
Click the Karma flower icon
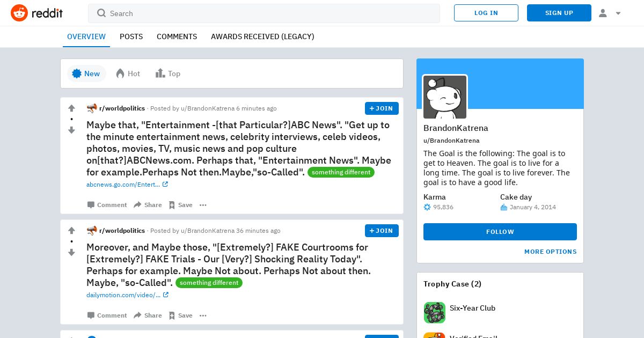click(x=427, y=207)
